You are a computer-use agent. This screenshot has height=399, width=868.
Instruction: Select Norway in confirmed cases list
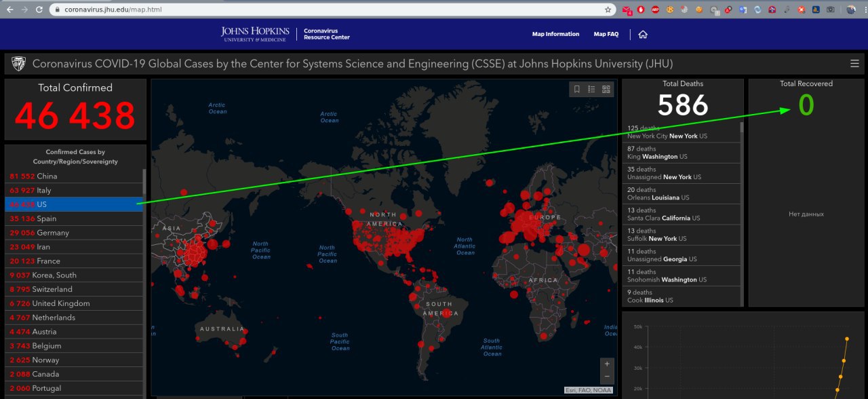click(x=74, y=360)
